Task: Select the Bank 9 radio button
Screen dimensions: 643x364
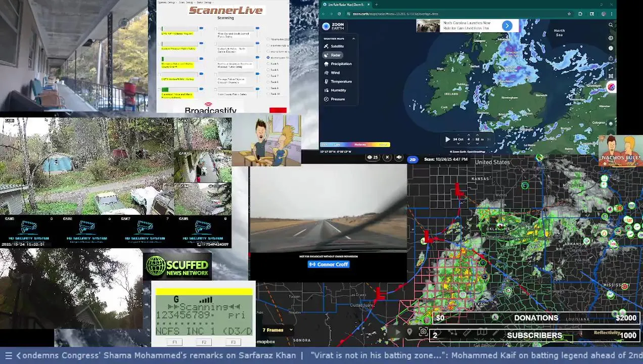Action: pyautogui.click(x=268, y=88)
